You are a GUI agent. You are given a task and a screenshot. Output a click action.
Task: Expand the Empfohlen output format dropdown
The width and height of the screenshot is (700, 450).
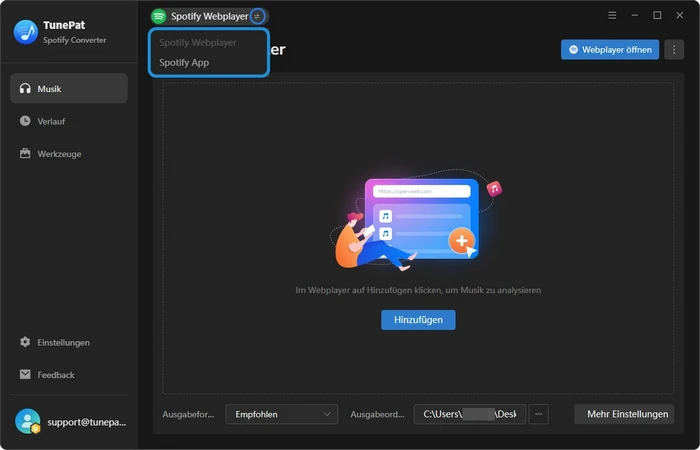coord(282,414)
